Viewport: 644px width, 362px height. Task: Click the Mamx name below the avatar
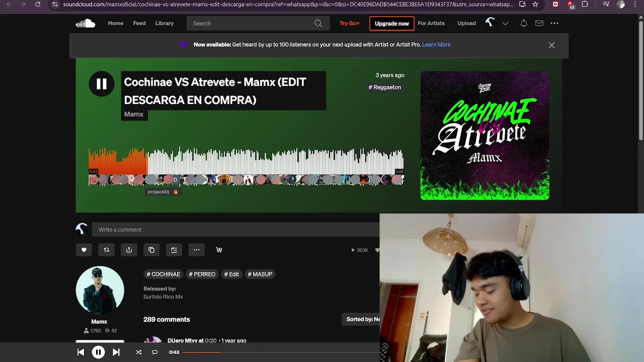click(x=99, y=322)
